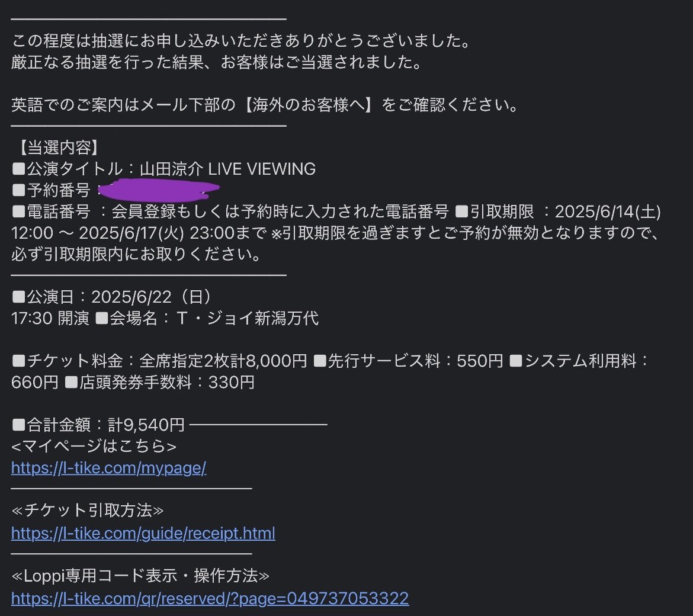Image resolution: width=693 pixels, height=616 pixels.
Task: Click the square bullet before 公演日
Action: point(18,297)
